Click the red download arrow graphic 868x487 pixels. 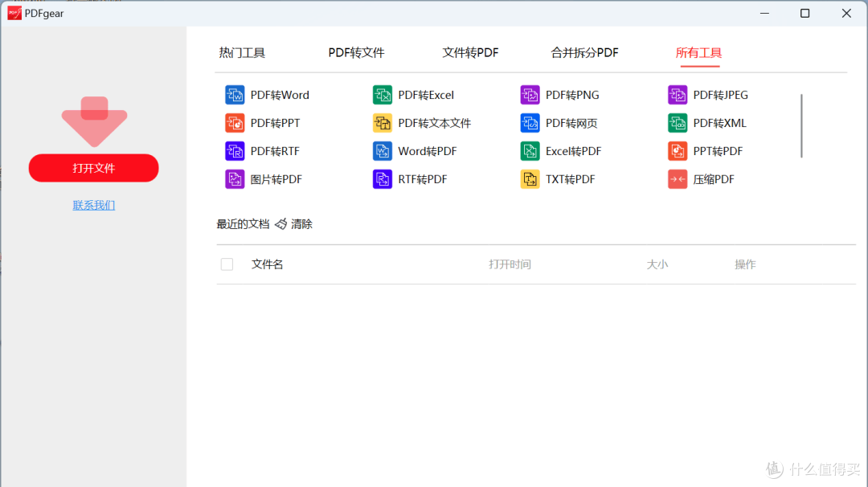click(x=94, y=122)
